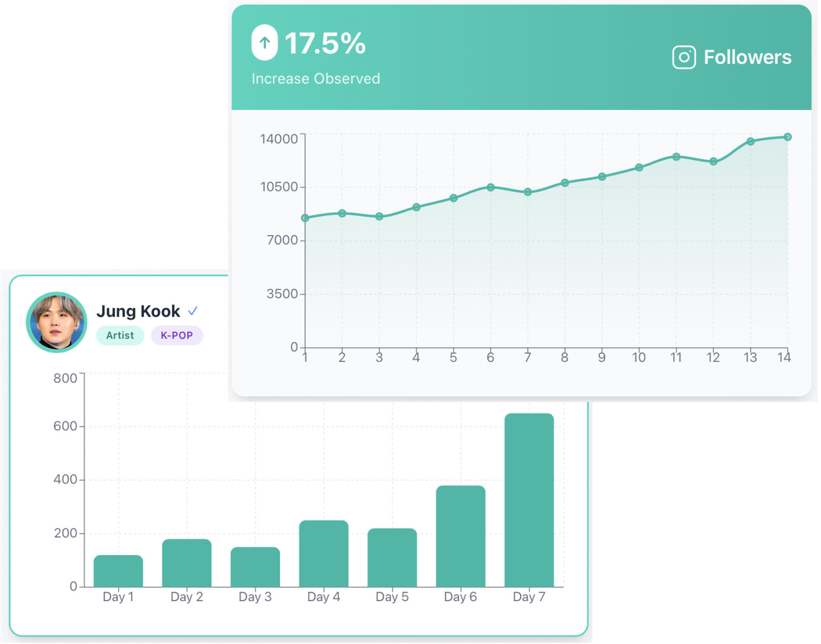Click the Followers heading
This screenshot has width=821, height=644.
(747, 58)
